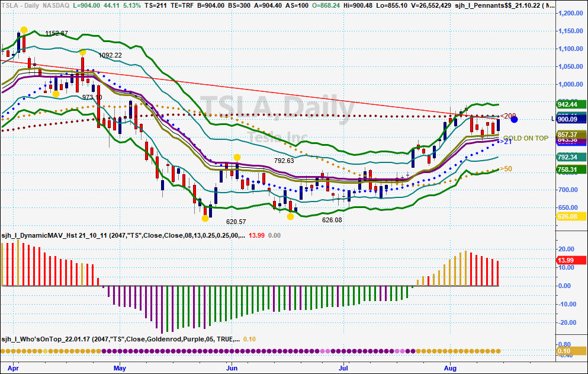Click the GOLD ON TOP label
Image resolution: width=588 pixels, height=374 pixels.
(526, 138)
